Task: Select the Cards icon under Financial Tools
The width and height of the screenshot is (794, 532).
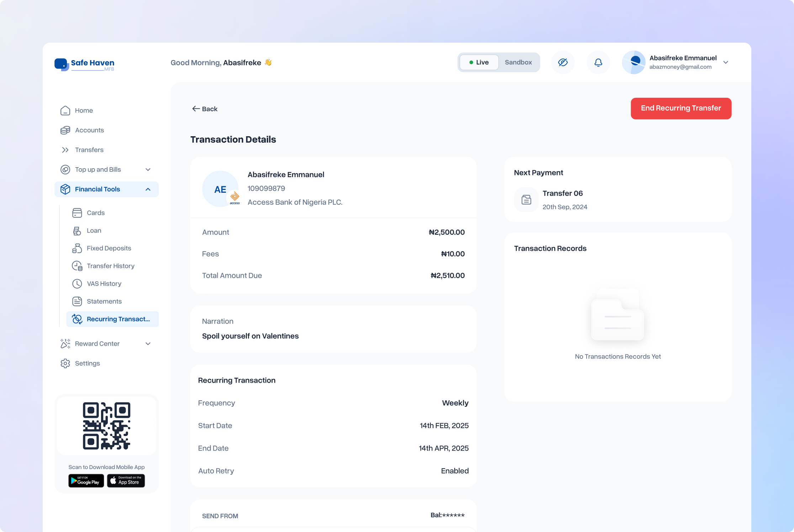Action: tap(77, 213)
